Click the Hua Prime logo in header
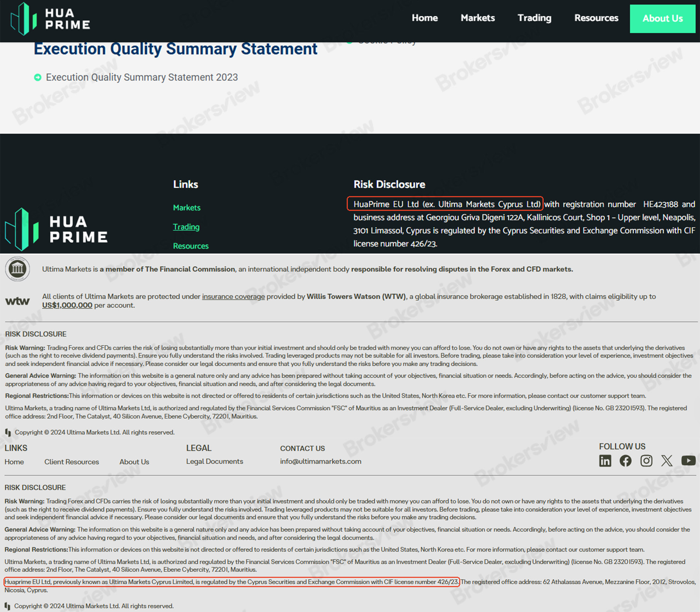Screen dimensions: 700x612 (x=50, y=19)
